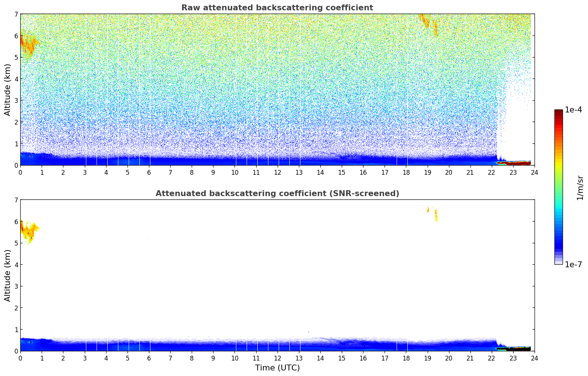
Task: Click altitude tick "7" on the bottom plot
Action: pyautogui.click(x=16, y=200)
